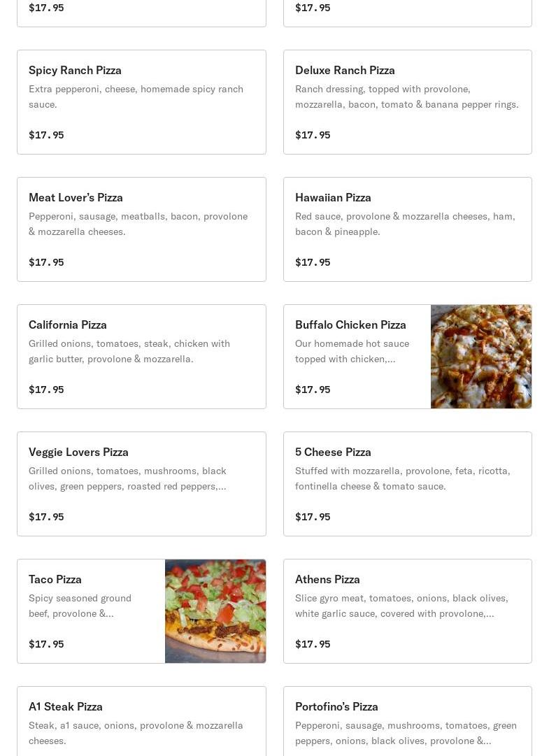Screen dimensions: 549x756
Task: Choose the A1 Steak Pizza heading
Action: [66, 706]
